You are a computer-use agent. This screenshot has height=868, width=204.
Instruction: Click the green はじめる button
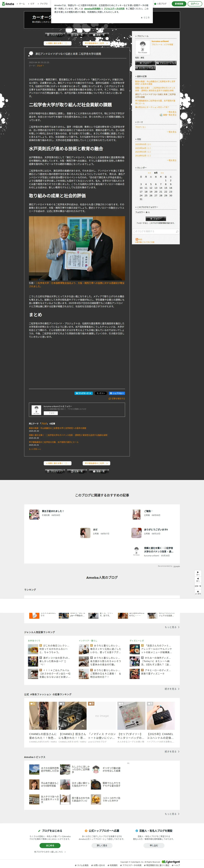(x=50, y=845)
